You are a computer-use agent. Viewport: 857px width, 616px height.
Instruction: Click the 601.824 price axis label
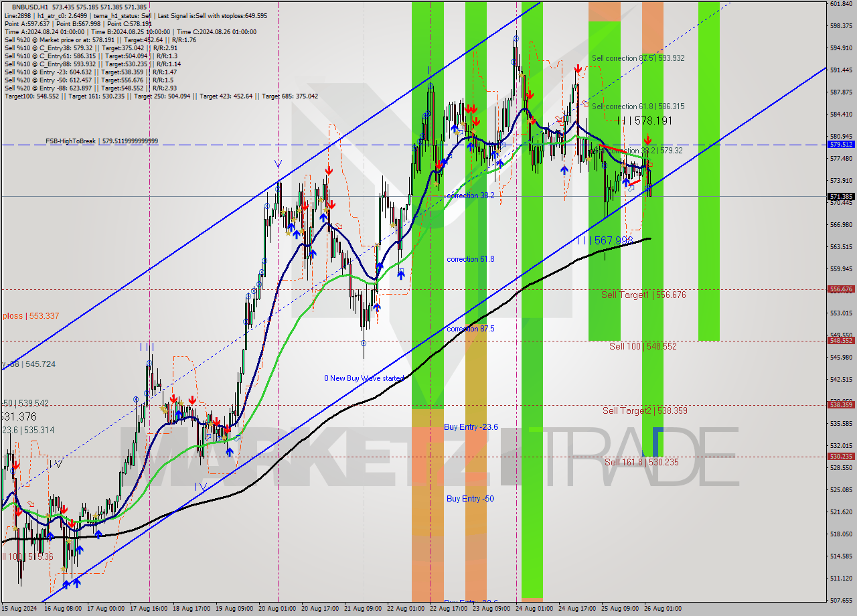pos(841,4)
